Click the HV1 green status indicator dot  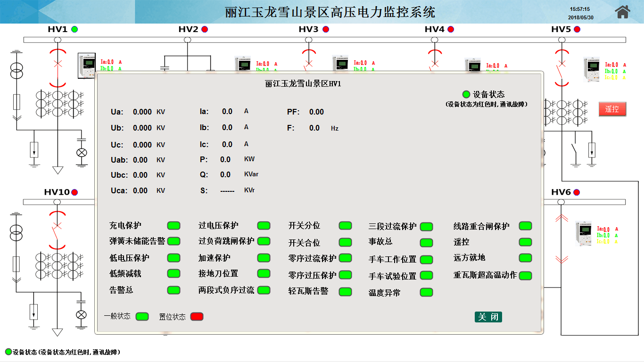click(74, 29)
